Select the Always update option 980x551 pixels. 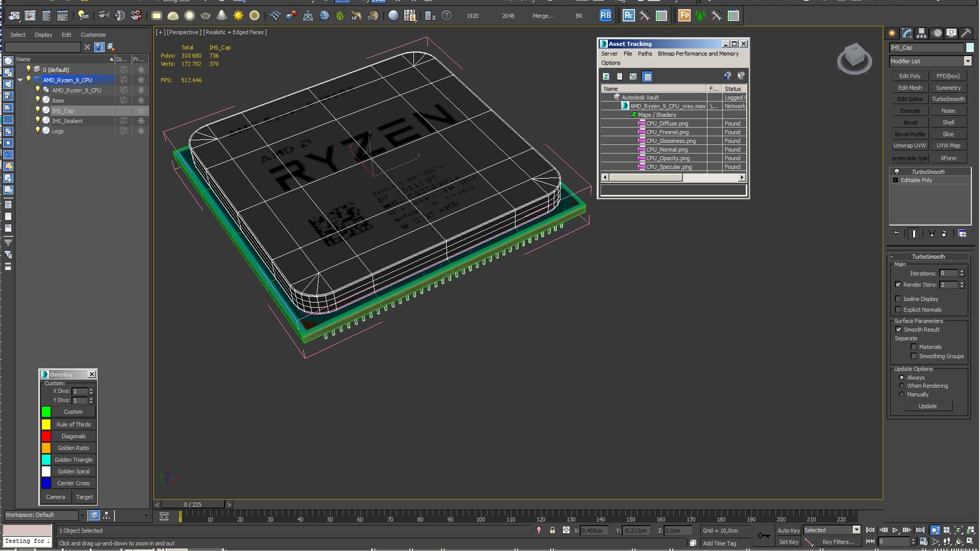click(901, 378)
